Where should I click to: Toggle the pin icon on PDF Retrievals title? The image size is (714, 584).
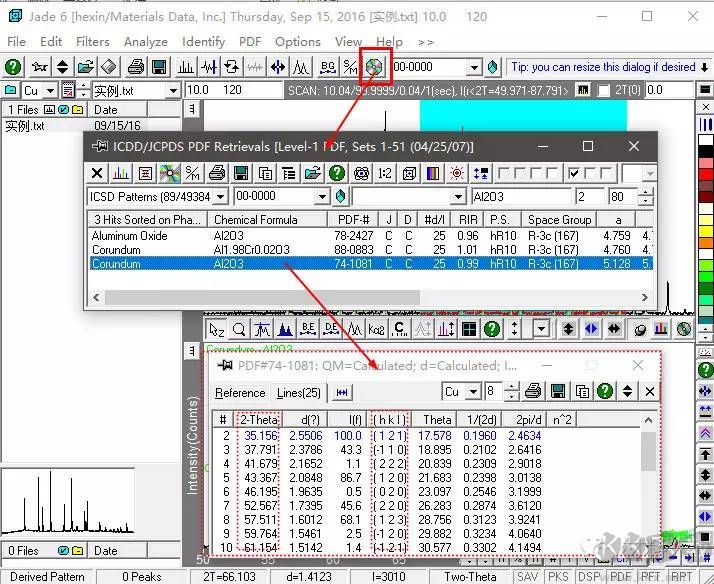99,147
